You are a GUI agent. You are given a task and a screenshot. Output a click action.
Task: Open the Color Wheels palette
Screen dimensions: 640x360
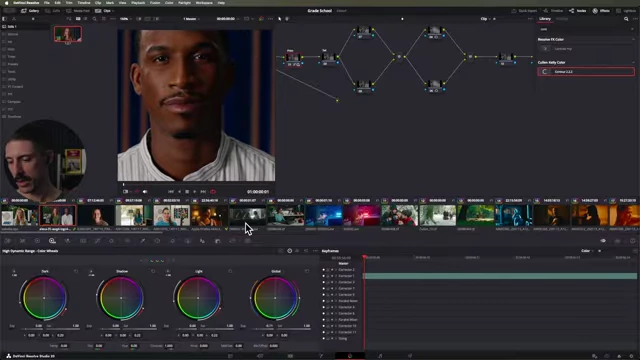pyautogui.click(x=37, y=241)
